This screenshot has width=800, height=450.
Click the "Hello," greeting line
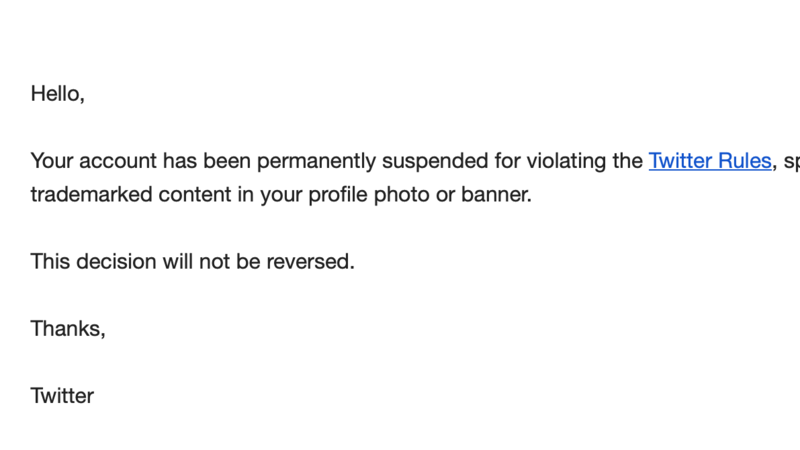(x=58, y=94)
